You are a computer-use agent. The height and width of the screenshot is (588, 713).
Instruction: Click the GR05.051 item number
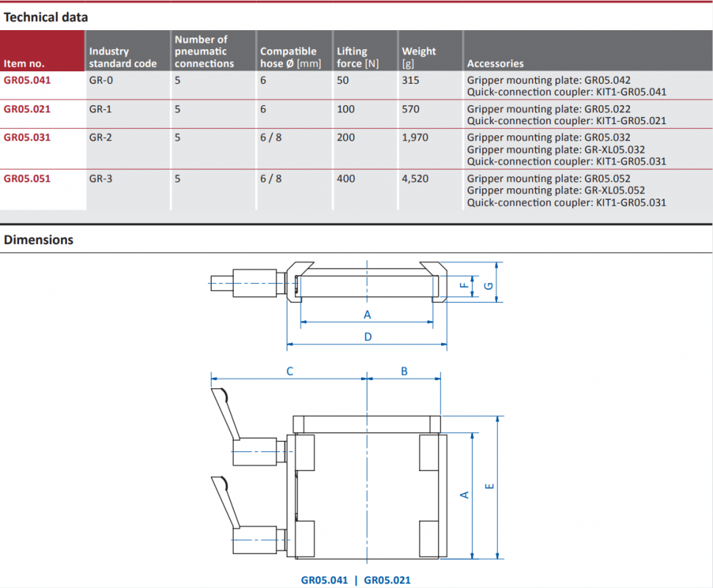coord(27,179)
